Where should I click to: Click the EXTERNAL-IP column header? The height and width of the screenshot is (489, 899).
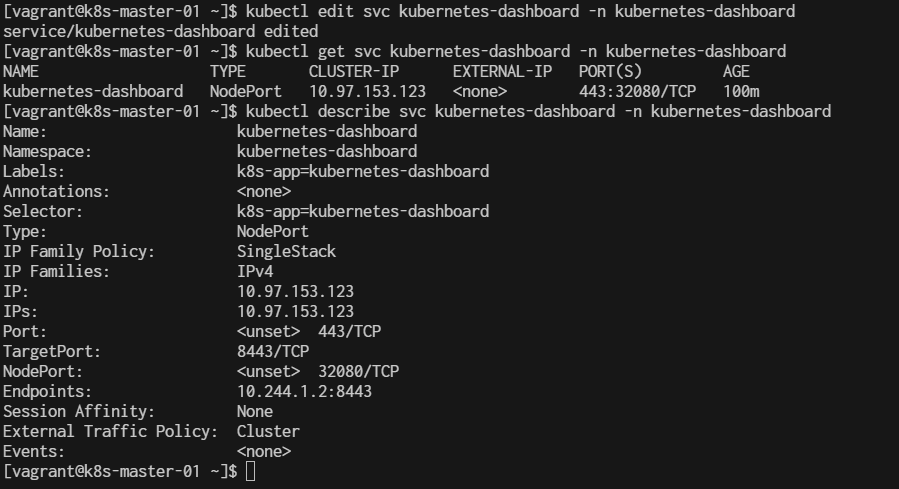tap(502, 72)
